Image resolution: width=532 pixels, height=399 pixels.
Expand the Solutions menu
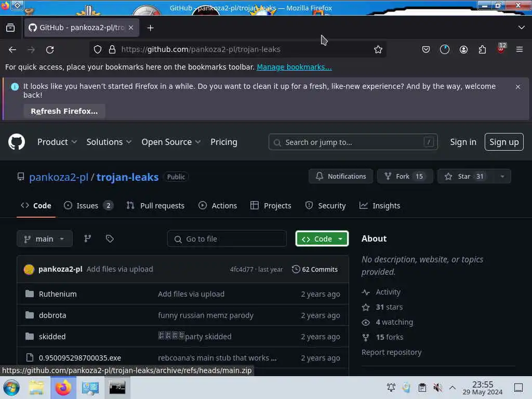click(x=109, y=142)
